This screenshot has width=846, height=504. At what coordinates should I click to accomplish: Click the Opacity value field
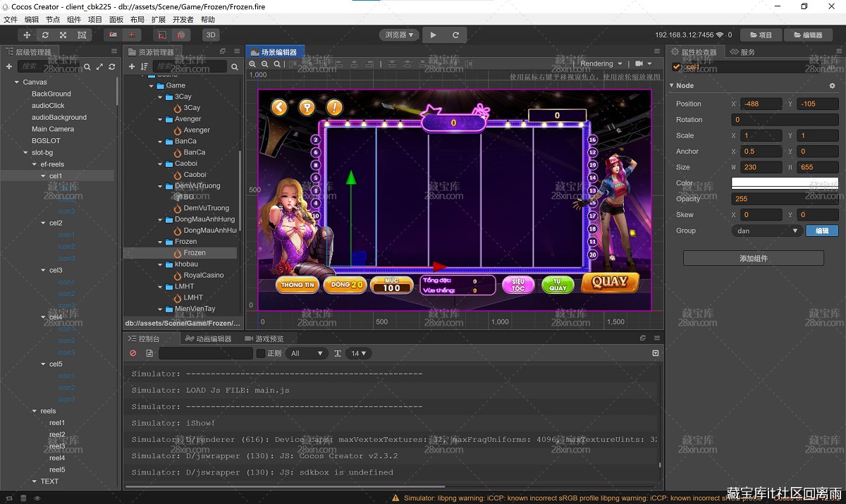pos(785,199)
